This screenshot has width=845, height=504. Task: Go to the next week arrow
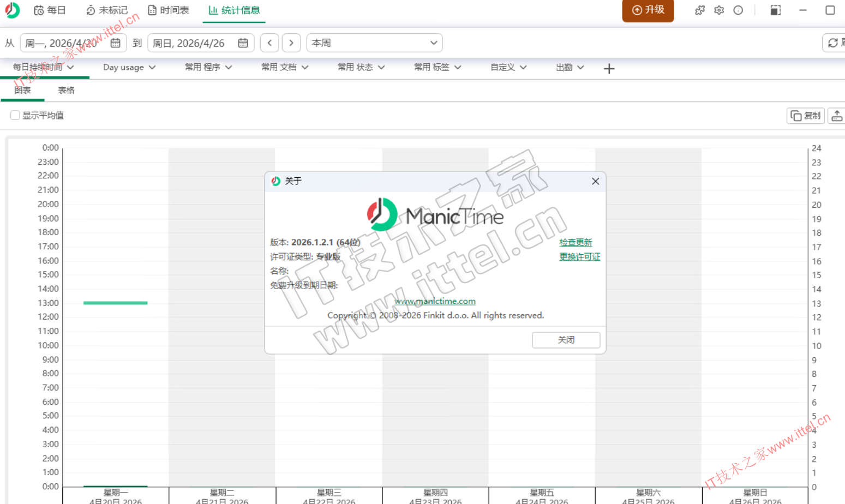coord(291,43)
